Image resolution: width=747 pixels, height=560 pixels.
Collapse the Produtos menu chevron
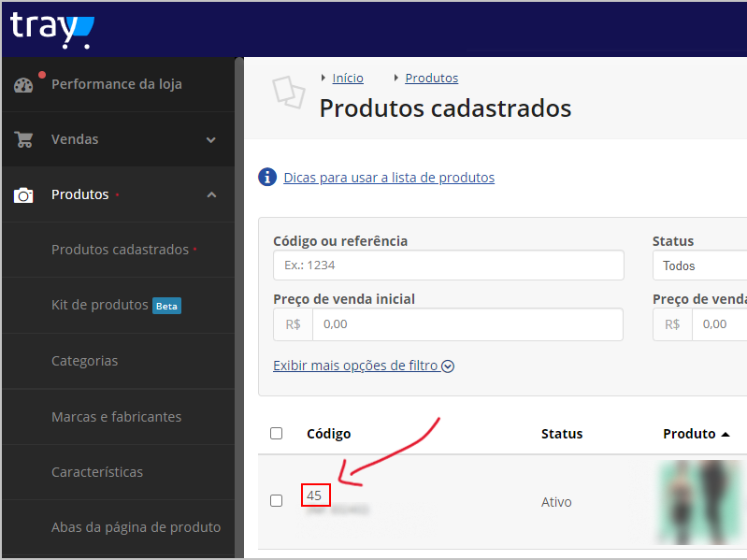click(x=211, y=194)
